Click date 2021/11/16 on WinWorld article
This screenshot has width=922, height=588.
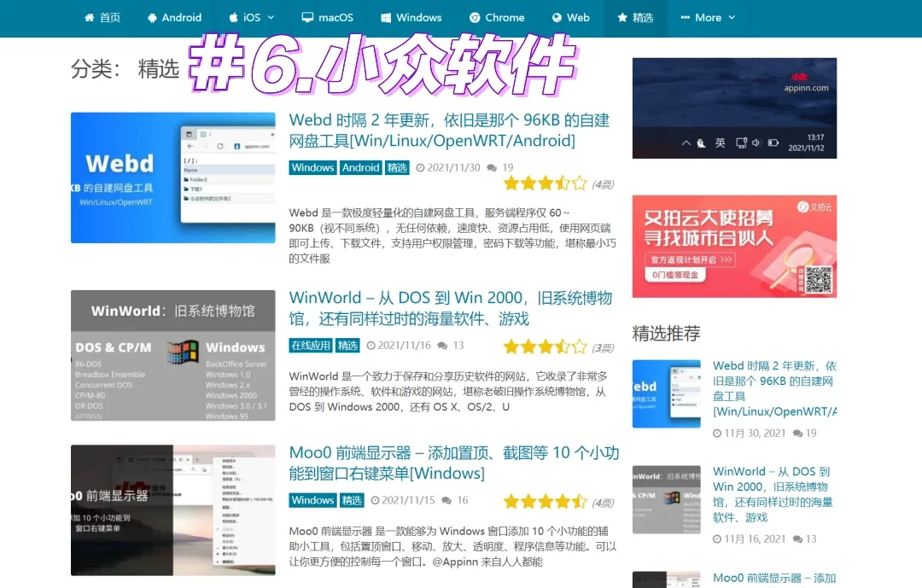[x=404, y=345]
